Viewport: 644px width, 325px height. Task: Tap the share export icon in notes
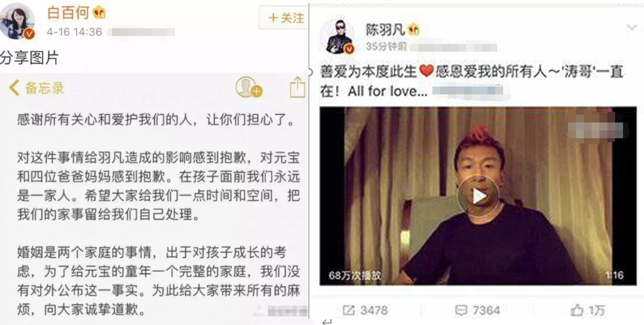[297, 88]
